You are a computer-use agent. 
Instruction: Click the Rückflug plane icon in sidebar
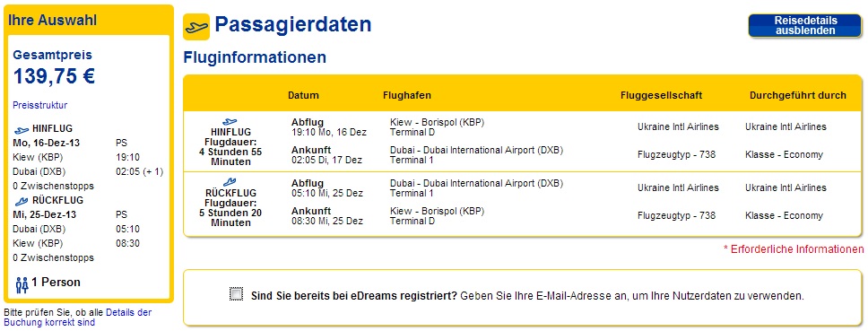(x=22, y=201)
